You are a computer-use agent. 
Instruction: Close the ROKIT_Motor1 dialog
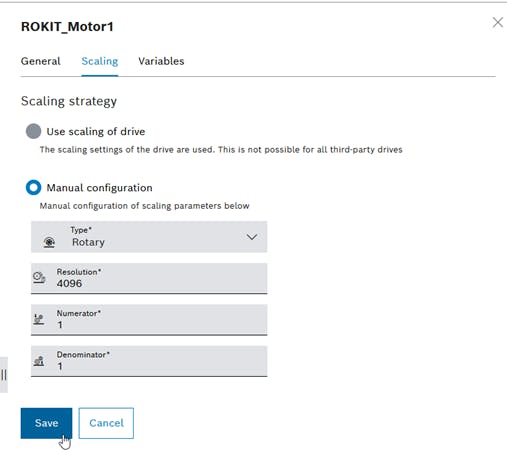pyautogui.click(x=498, y=22)
